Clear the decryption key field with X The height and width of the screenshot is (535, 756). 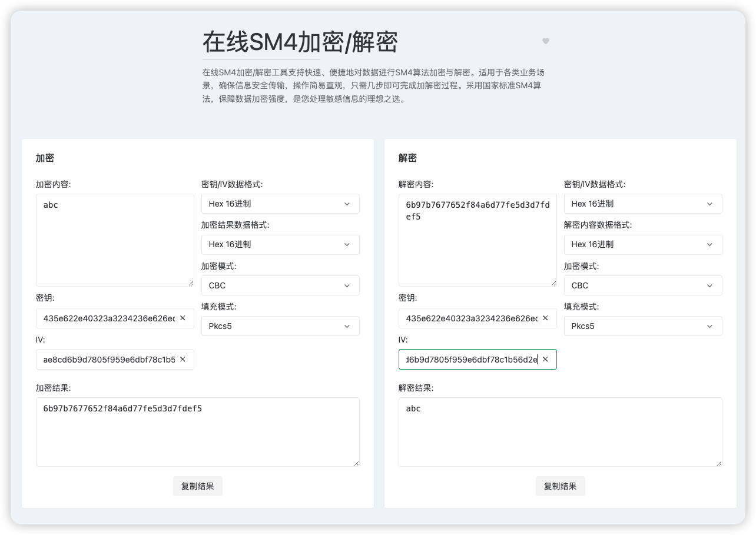pos(545,318)
